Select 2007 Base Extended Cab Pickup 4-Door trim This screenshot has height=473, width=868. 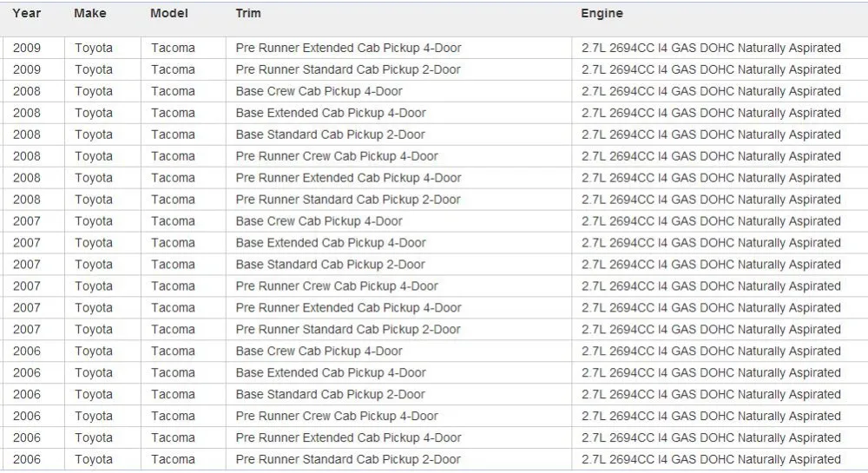point(331,243)
